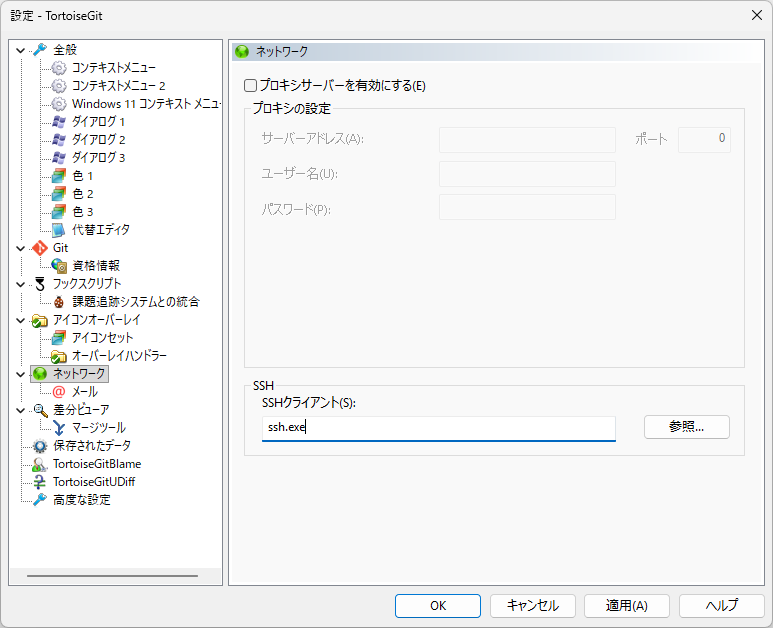The width and height of the screenshot is (773, 628).
Task: Collapse the 全般 tree node
Action: point(20,50)
